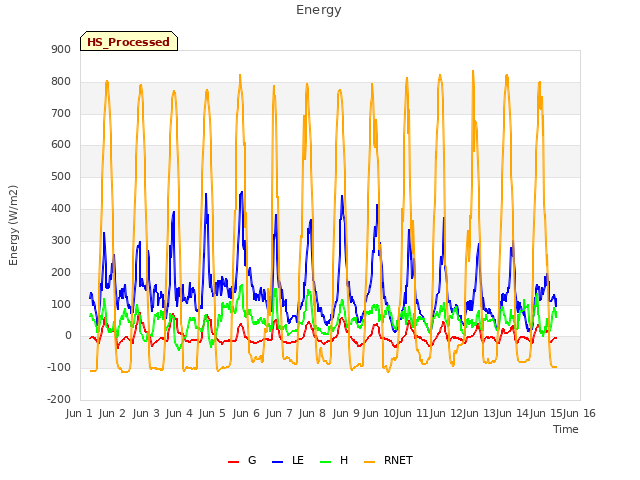
Task: Click the -200 y-axis tick label
Action: click(x=59, y=399)
